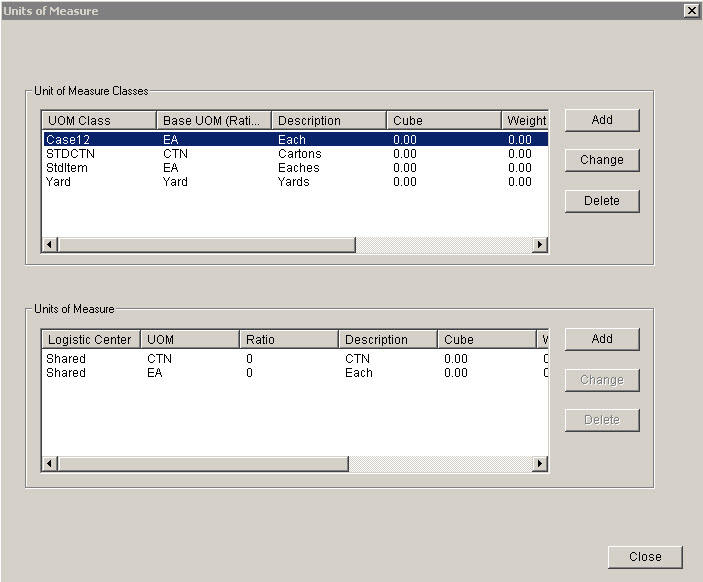Click the Yards description cell
Viewport: 703px width, 582px height.
[x=294, y=182]
